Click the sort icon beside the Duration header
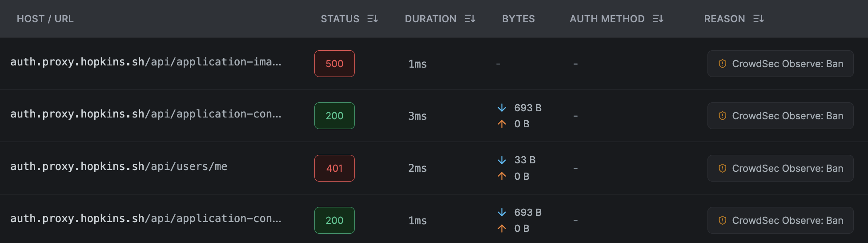868x243 pixels. tap(470, 19)
